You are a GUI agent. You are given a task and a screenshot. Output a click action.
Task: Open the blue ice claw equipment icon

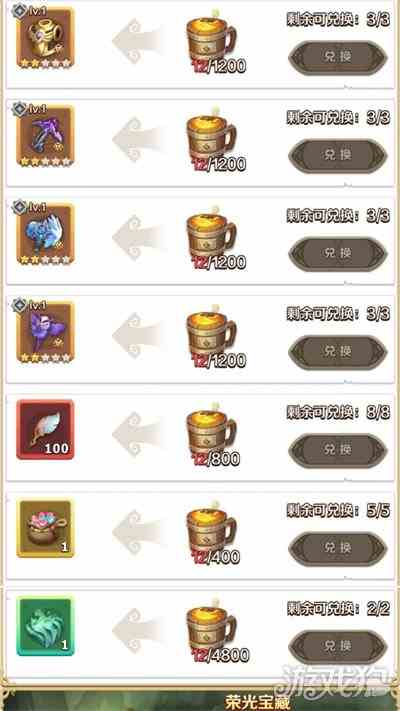click(45, 234)
